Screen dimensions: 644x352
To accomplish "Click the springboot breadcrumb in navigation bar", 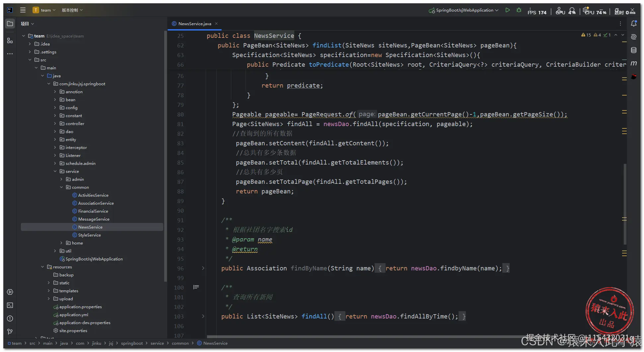I will [x=132, y=343].
